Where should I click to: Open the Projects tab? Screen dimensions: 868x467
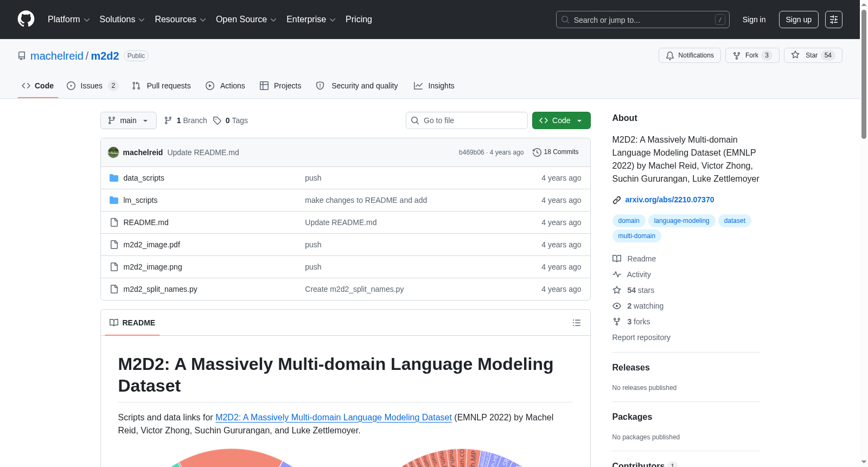tap(280, 86)
